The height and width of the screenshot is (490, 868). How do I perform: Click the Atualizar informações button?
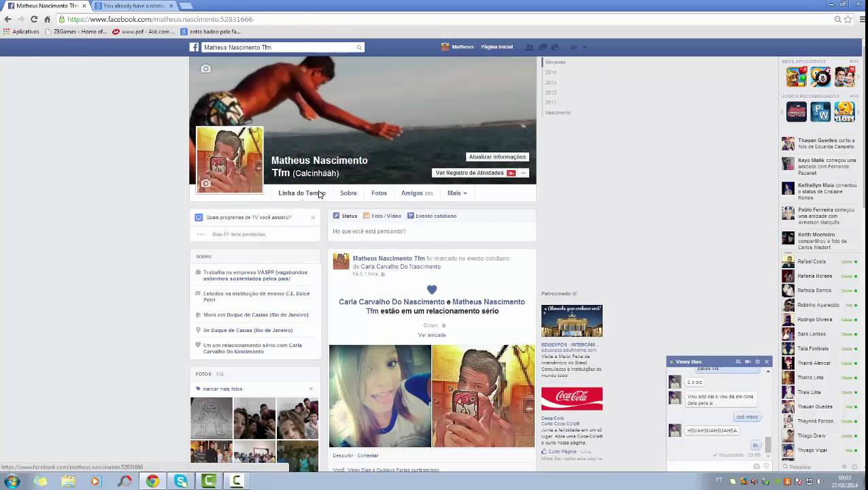tap(497, 157)
